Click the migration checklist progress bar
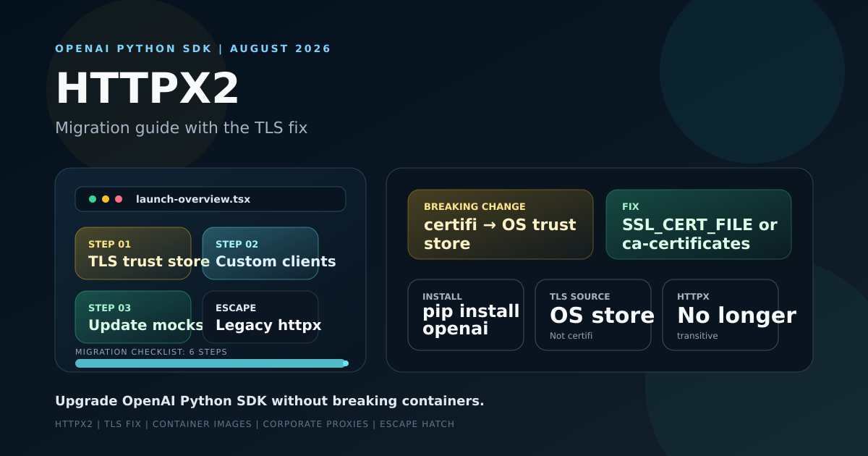The width and height of the screenshot is (868, 456). coord(210,363)
